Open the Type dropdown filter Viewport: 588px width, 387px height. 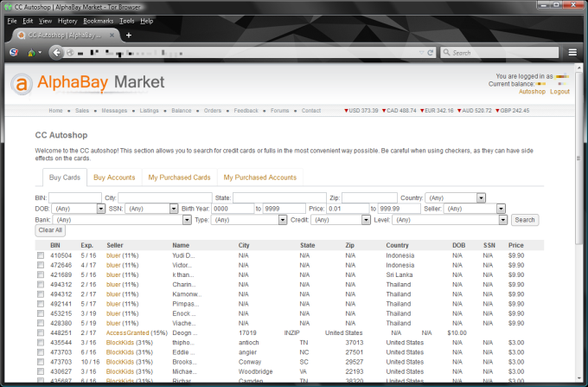click(249, 220)
